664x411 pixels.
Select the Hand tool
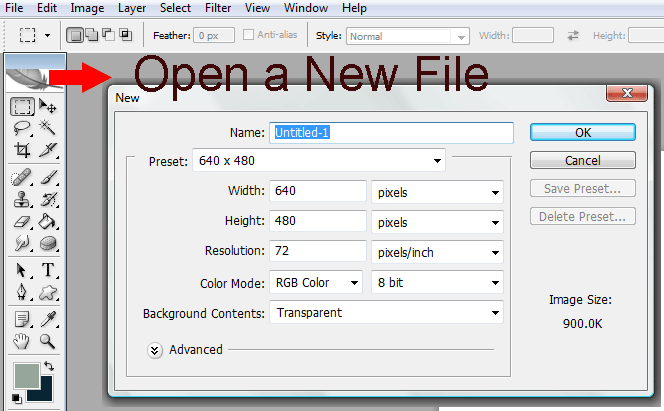pos(22,341)
